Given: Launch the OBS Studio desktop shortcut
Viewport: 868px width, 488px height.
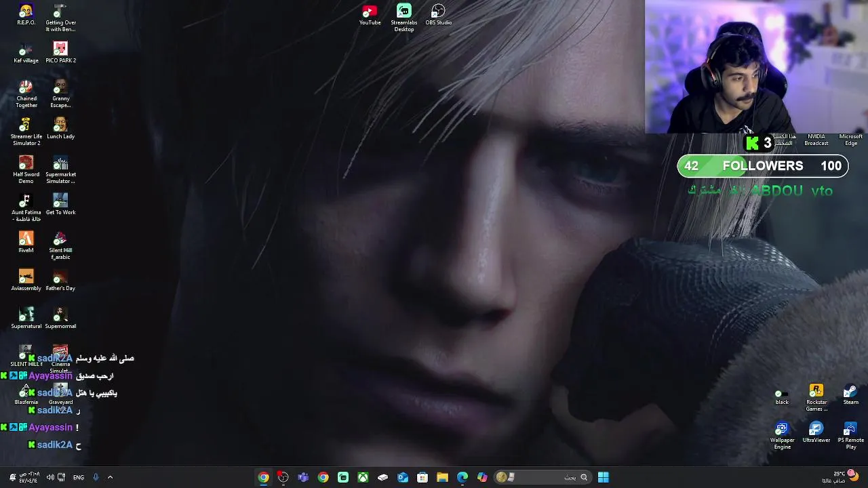Looking at the screenshot, I should 438,15.
